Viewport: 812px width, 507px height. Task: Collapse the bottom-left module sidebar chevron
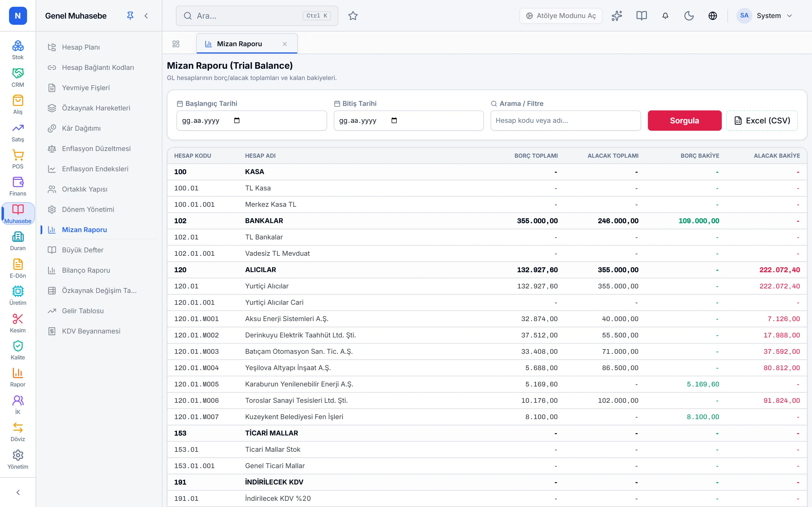18,492
